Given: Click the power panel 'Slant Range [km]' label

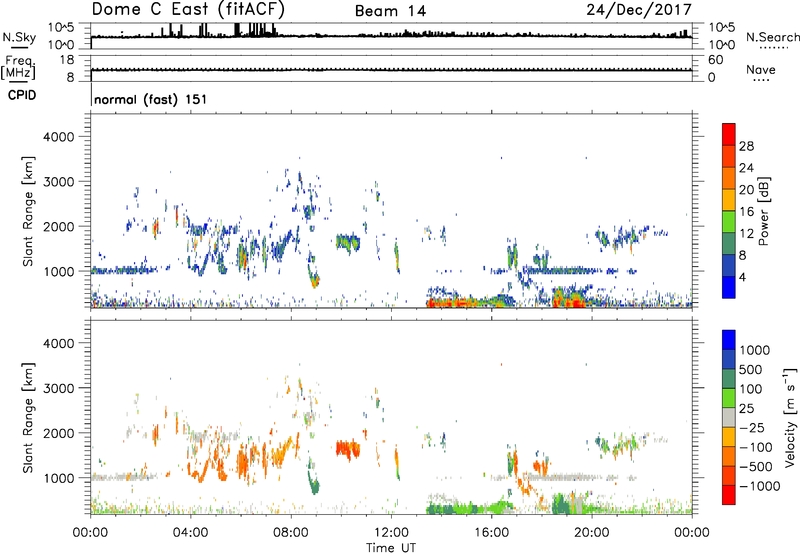Looking at the screenshot, I should click(28, 211).
